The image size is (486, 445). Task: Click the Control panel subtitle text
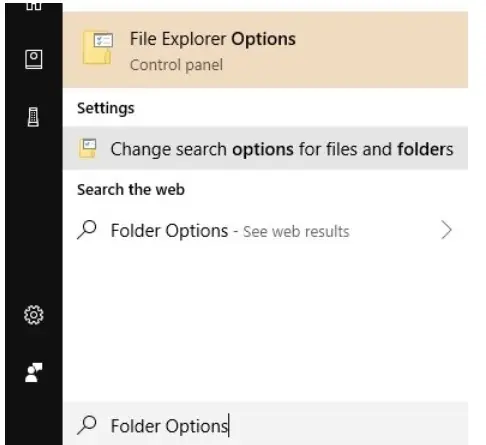pyautogui.click(x=176, y=65)
